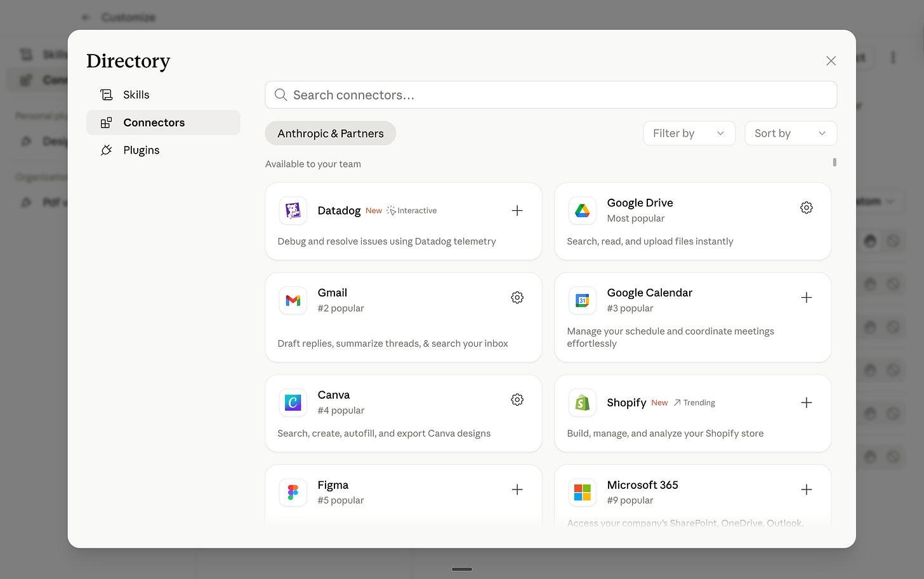Click the 'Interactive' badge on Datadog

coord(412,211)
